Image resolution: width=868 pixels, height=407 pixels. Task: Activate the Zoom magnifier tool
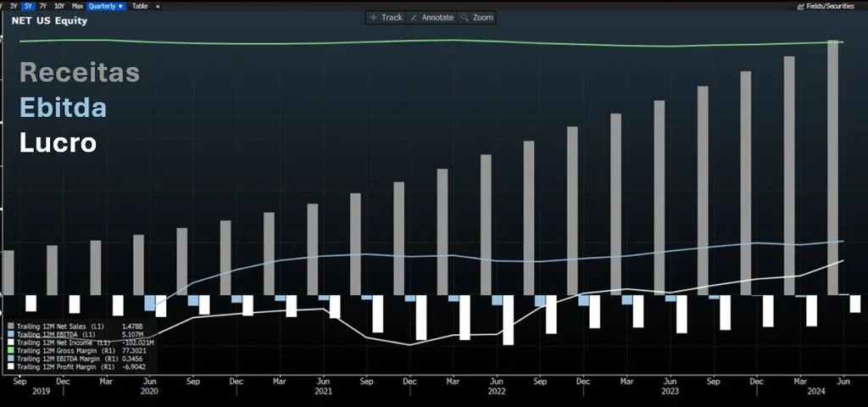coord(477,18)
